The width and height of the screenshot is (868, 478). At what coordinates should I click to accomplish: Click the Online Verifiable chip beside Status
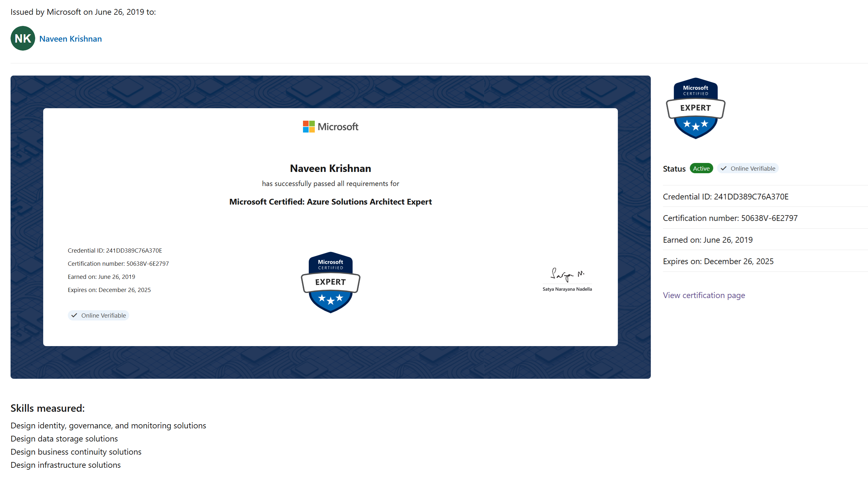point(748,168)
